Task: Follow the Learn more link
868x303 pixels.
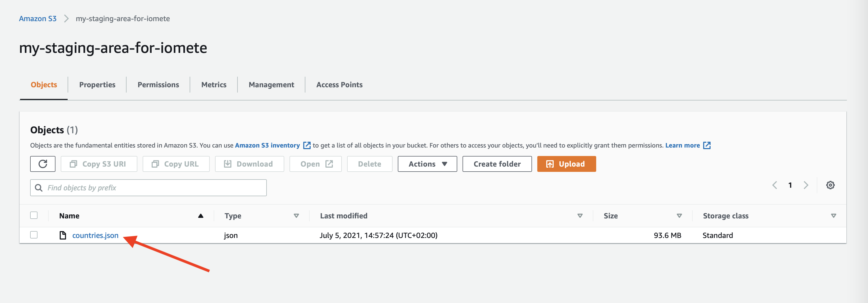Action: [682, 145]
